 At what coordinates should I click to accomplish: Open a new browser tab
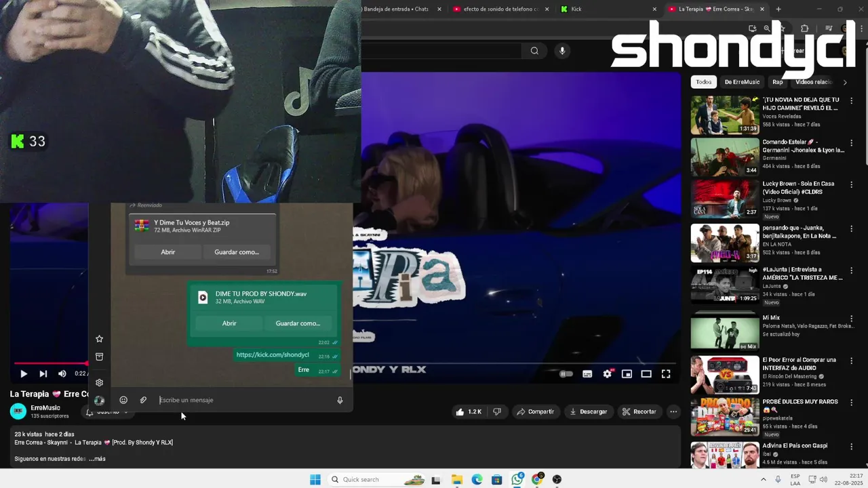click(778, 9)
